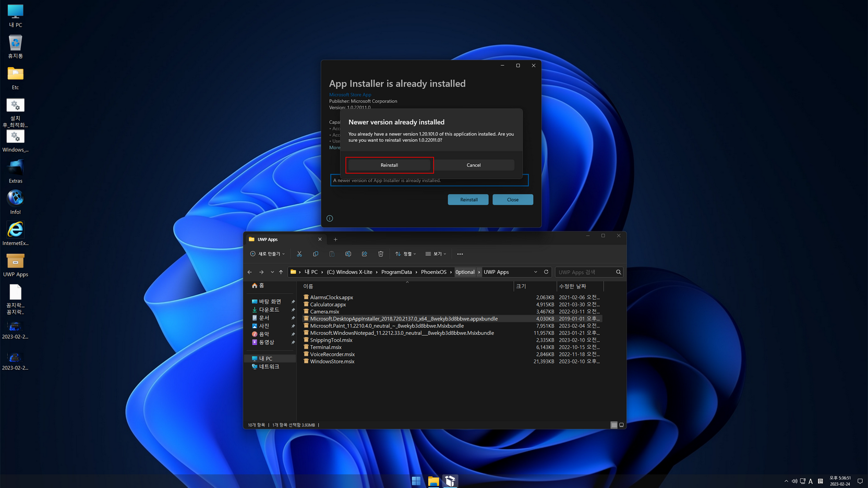Image resolution: width=868 pixels, height=488 pixels.
Task: Click the search magnifier icon
Action: point(619,272)
